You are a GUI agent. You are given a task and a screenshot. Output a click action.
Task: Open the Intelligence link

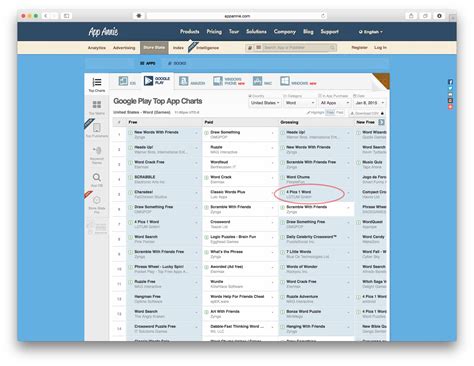coord(207,48)
